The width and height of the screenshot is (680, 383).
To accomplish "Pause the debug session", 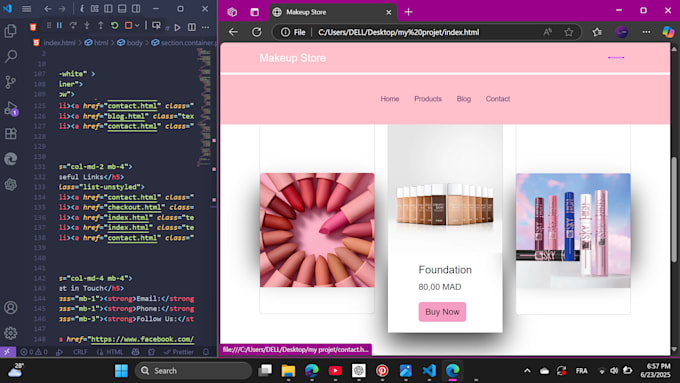I will (59, 26).
